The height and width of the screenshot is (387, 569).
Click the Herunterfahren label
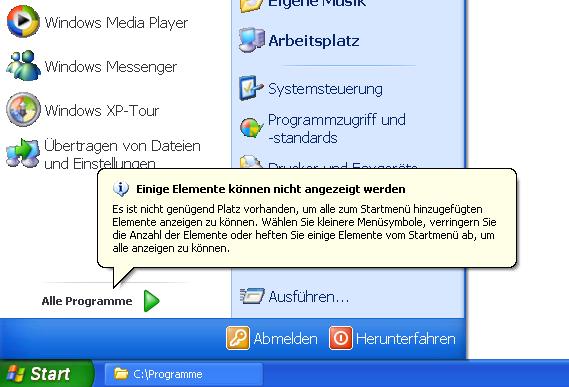(405, 339)
